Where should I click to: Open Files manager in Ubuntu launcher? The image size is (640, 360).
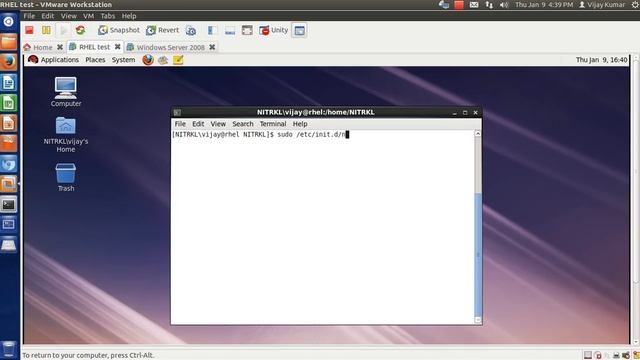9,42
